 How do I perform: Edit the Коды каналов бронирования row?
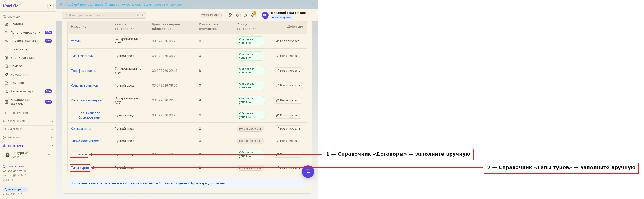pos(288,115)
